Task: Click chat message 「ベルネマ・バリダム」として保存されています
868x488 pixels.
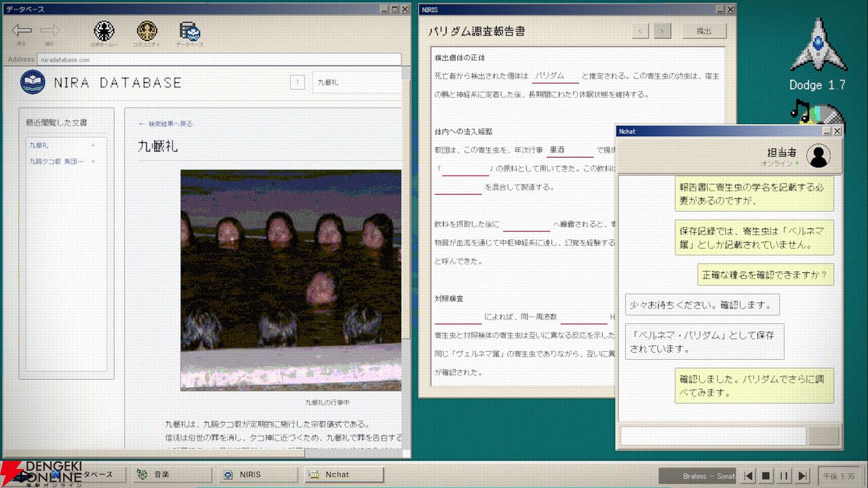Action: (x=705, y=342)
